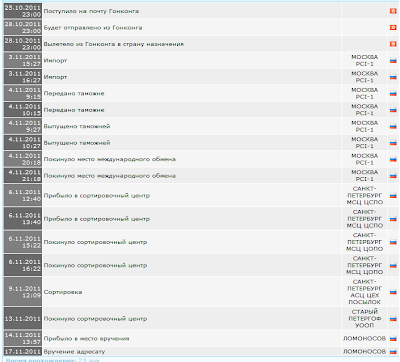Click Russian flag in 6.11.2011 16:22 row

click(393, 265)
